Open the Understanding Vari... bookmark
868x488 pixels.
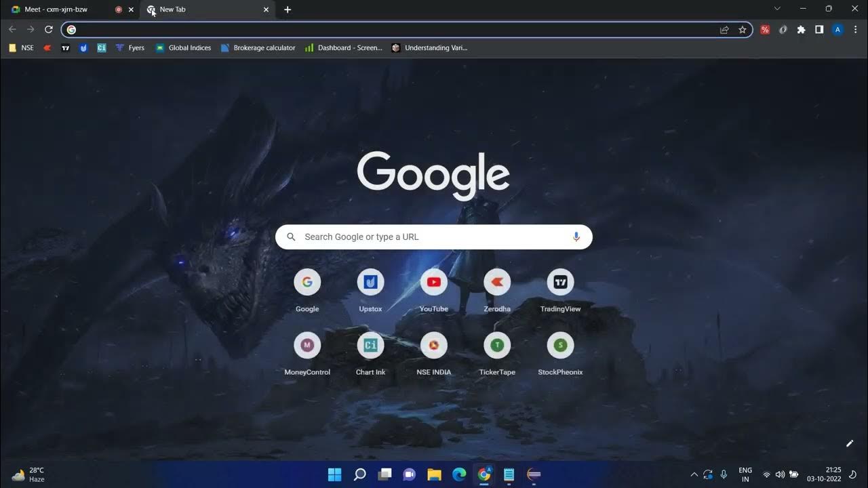(429, 48)
